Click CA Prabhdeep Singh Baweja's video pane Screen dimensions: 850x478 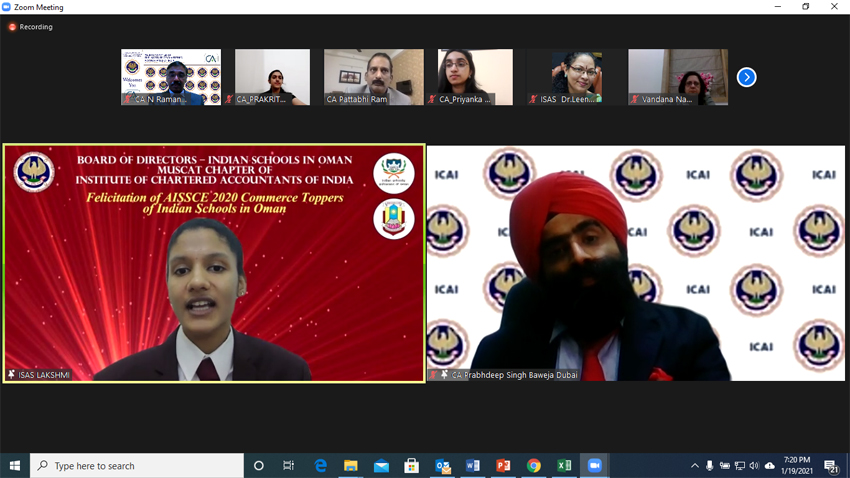pyautogui.click(x=636, y=263)
